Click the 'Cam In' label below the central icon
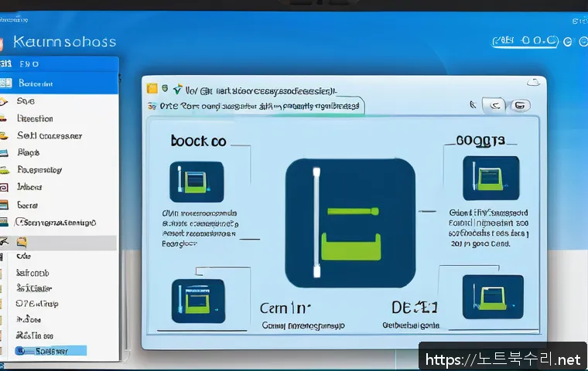 tap(285, 308)
